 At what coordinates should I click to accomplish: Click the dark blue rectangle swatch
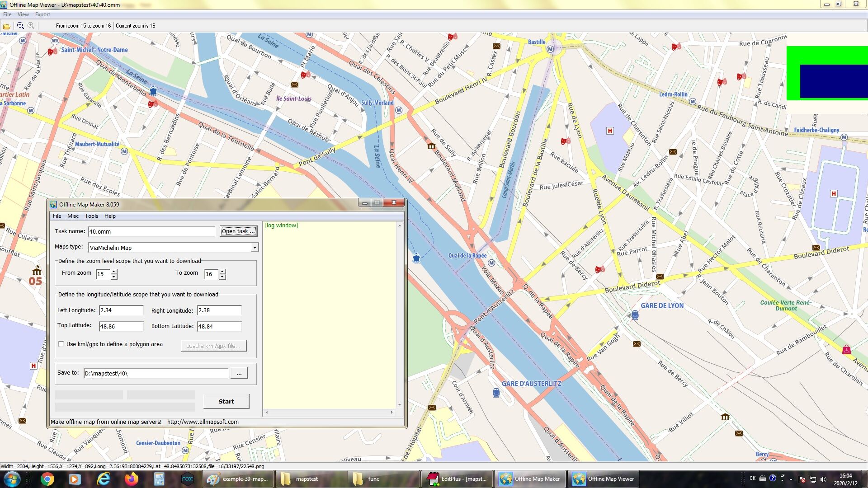pyautogui.click(x=833, y=81)
